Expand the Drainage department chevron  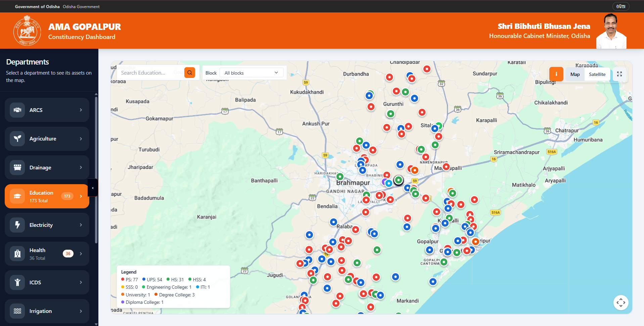pos(81,167)
